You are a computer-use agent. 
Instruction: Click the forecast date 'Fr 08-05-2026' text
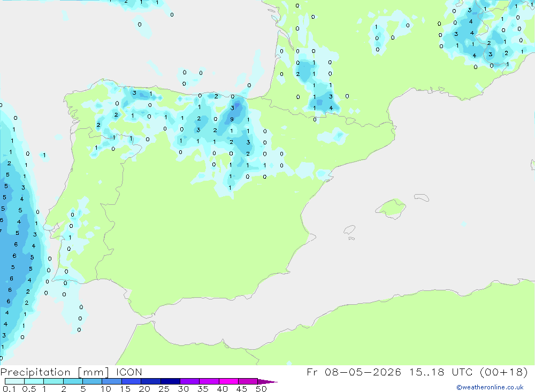coord(354,372)
